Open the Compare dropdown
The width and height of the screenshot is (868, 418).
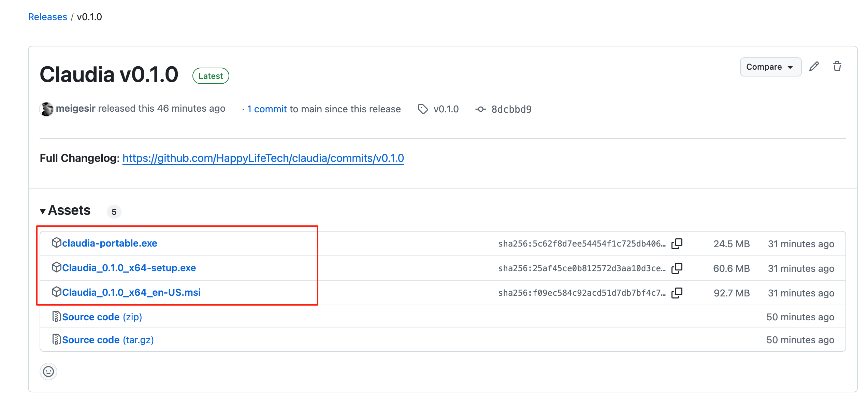coord(770,67)
